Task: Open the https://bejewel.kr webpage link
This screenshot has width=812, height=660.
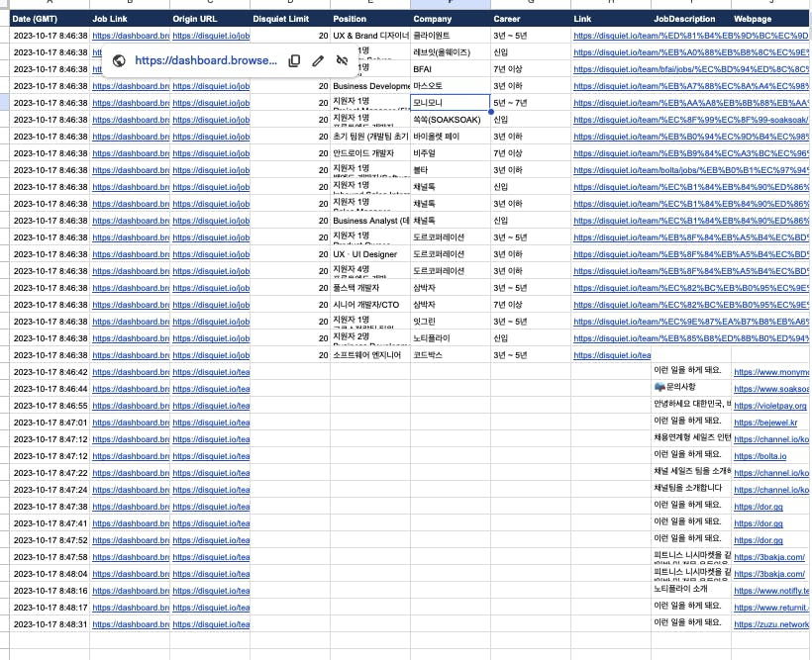Action: (765, 423)
